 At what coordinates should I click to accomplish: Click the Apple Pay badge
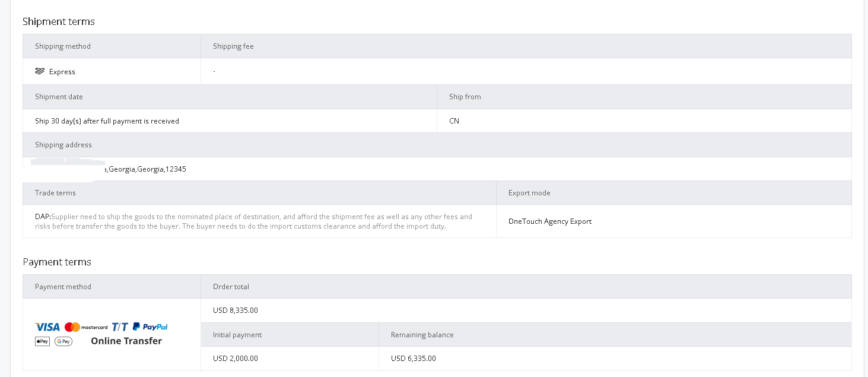(42, 341)
